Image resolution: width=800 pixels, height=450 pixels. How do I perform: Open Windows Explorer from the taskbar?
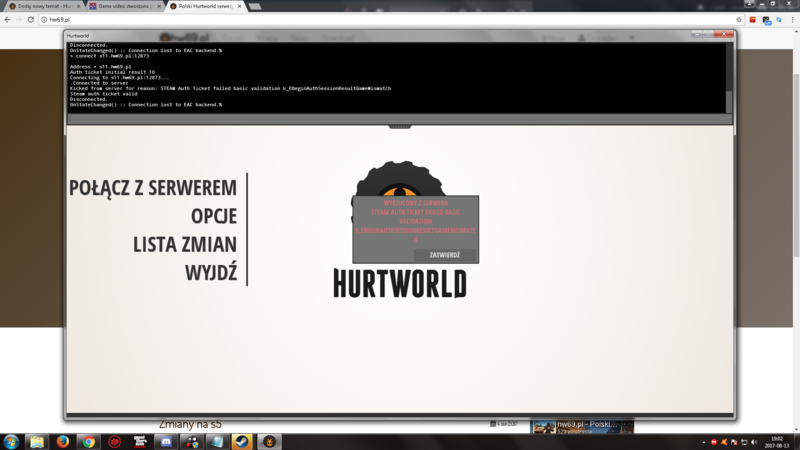point(37,441)
